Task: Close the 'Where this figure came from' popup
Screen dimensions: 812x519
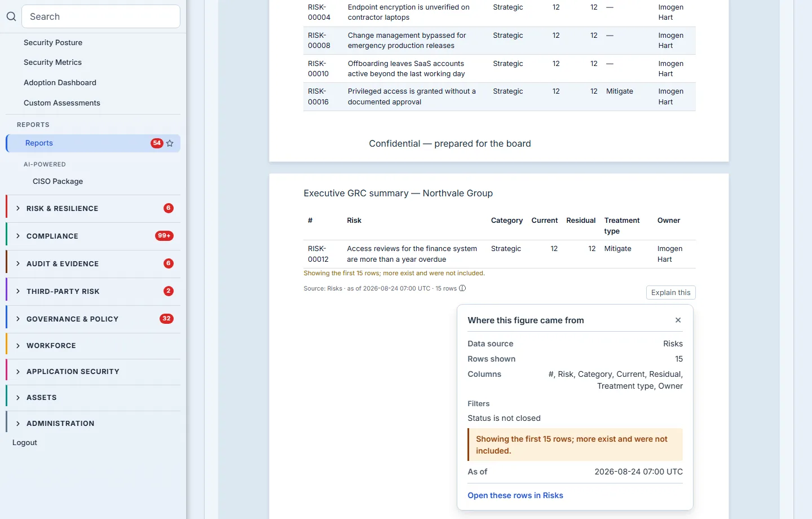Action: tap(678, 320)
